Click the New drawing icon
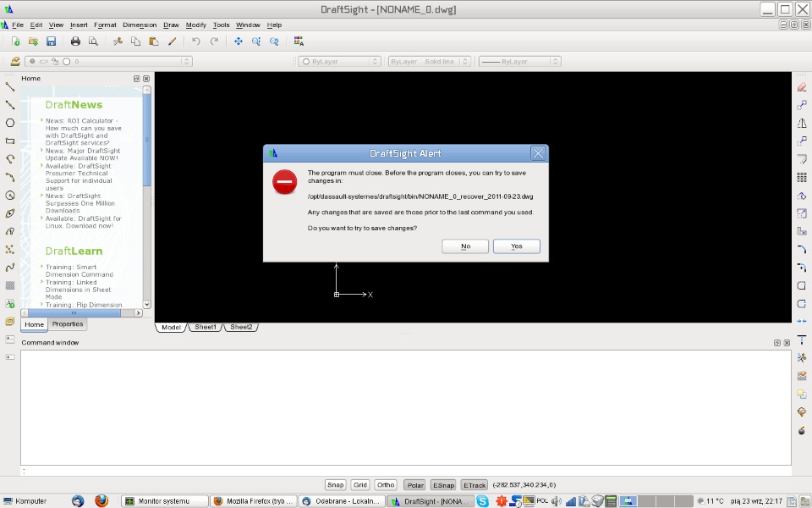Image resolution: width=812 pixels, height=508 pixels. coord(15,41)
